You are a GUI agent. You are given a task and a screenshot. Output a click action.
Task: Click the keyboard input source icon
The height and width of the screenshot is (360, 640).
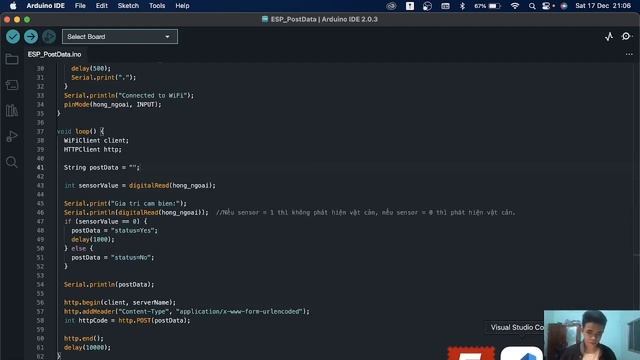[x=445, y=6]
